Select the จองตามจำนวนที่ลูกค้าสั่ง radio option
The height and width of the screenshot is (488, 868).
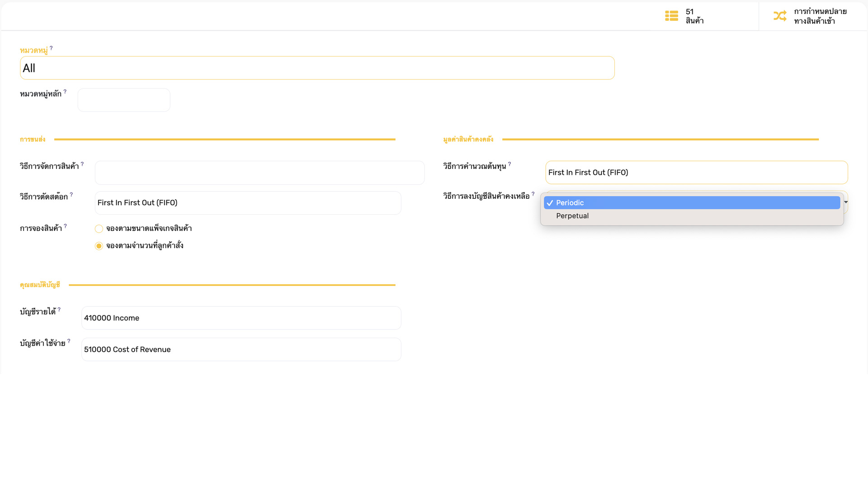[99, 246]
